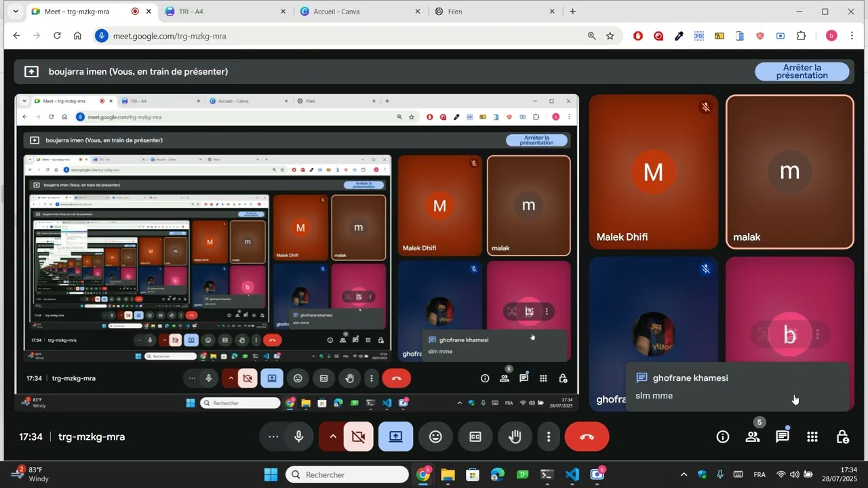This screenshot has height=488, width=868.
Task: Open the Terminal from the taskbar
Action: coord(547,474)
